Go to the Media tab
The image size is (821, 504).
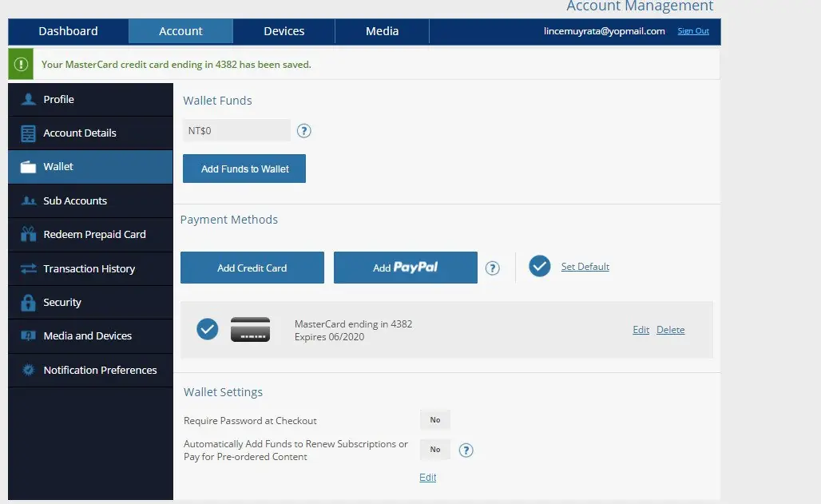click(x=383, y=31)
